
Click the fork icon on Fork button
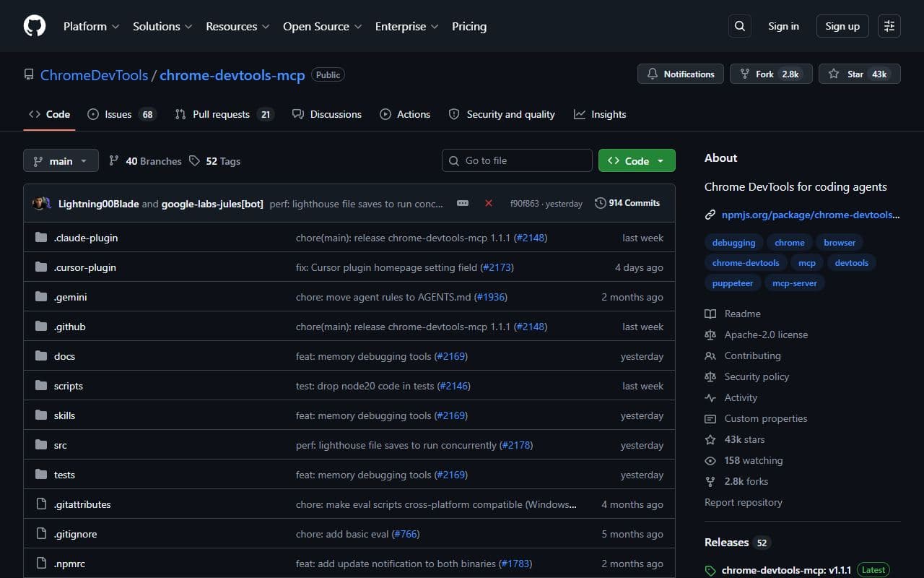(x=745, y=74)
